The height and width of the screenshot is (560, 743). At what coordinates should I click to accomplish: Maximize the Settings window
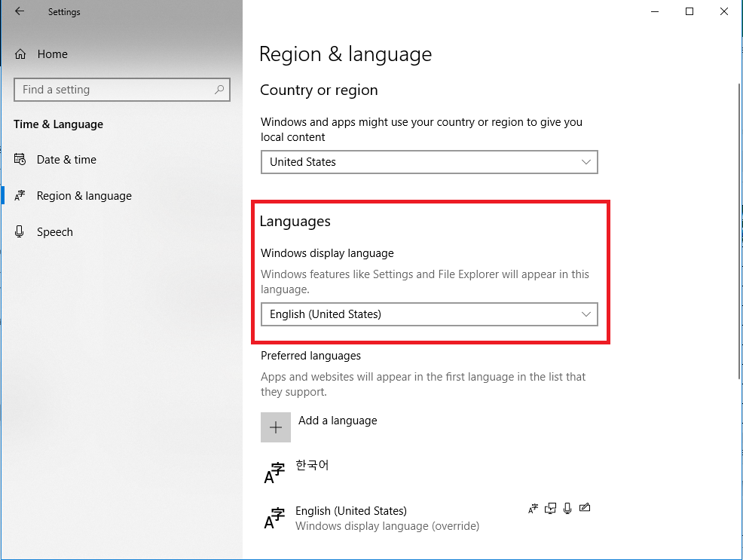click(689, 11)
